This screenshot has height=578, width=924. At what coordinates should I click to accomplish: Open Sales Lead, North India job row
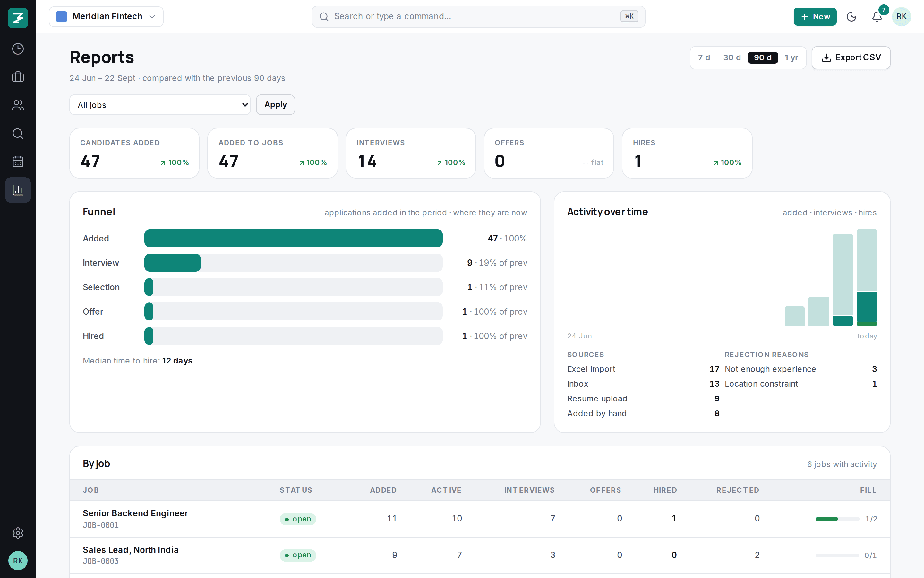[480, 555]
